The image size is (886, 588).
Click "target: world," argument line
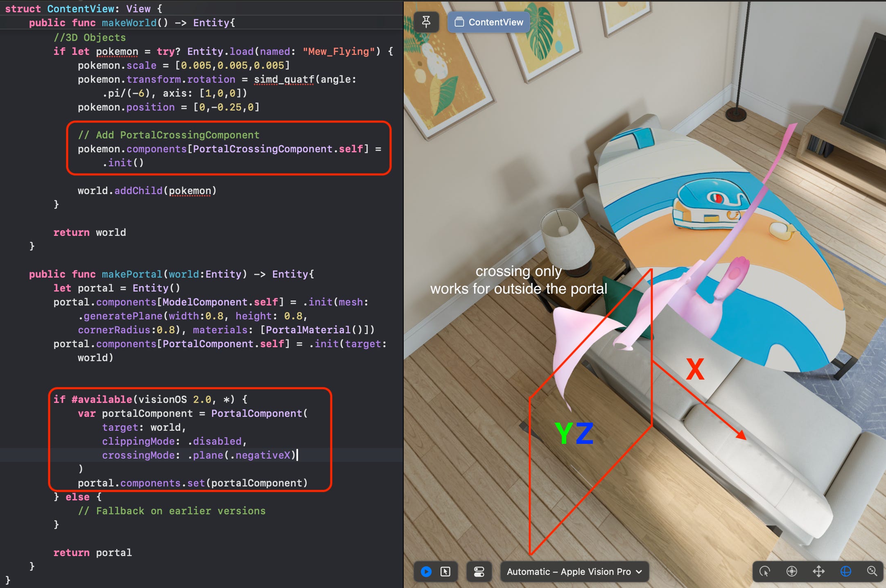pos(144,427)
